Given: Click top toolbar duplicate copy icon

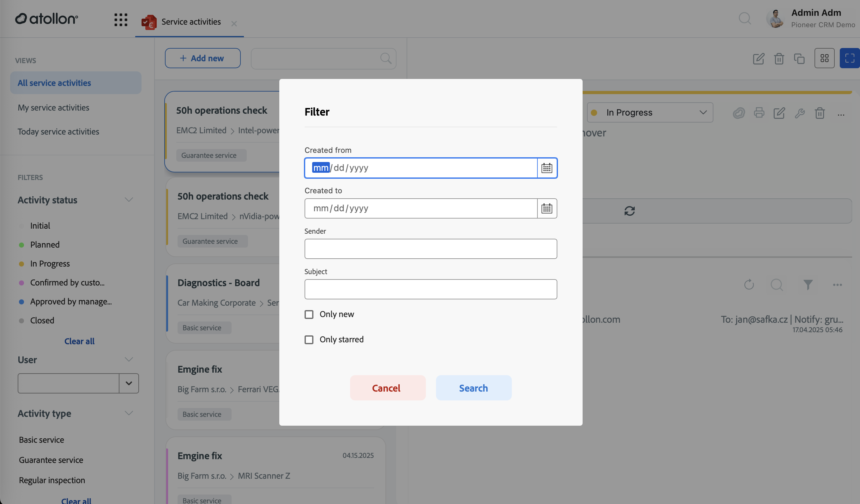Looking at the screenshot, I should point(799,59).
